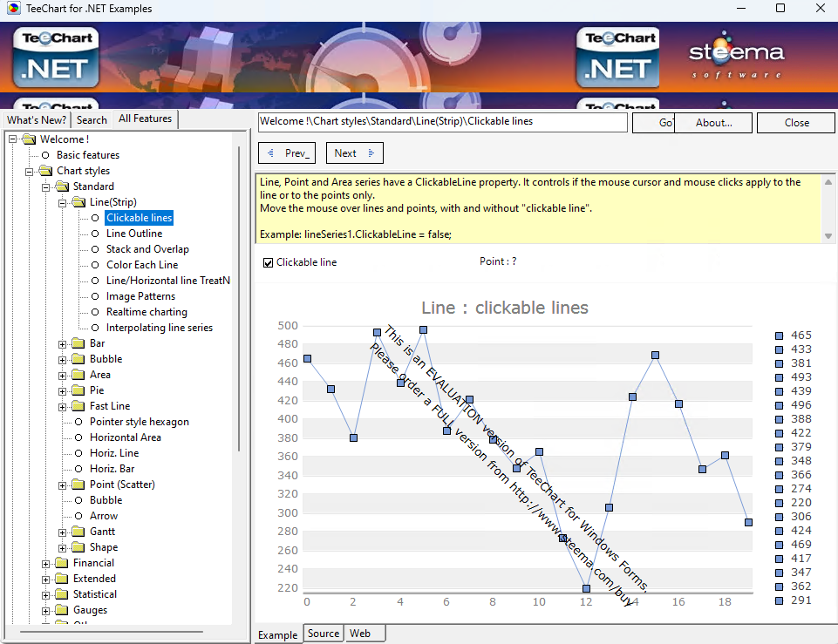This screenshot has height=644, width=838.
Task: Click the Shape folder icon
Action: click(x=78, y=547)
